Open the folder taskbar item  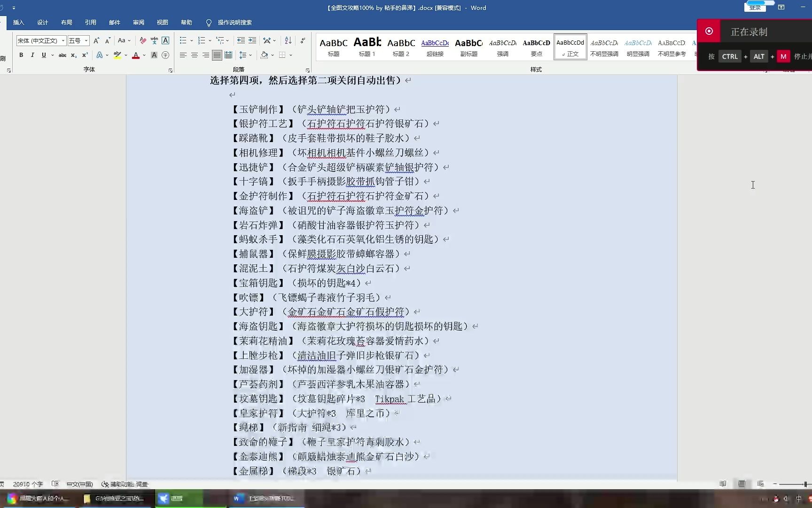click(x=115, y=499)
